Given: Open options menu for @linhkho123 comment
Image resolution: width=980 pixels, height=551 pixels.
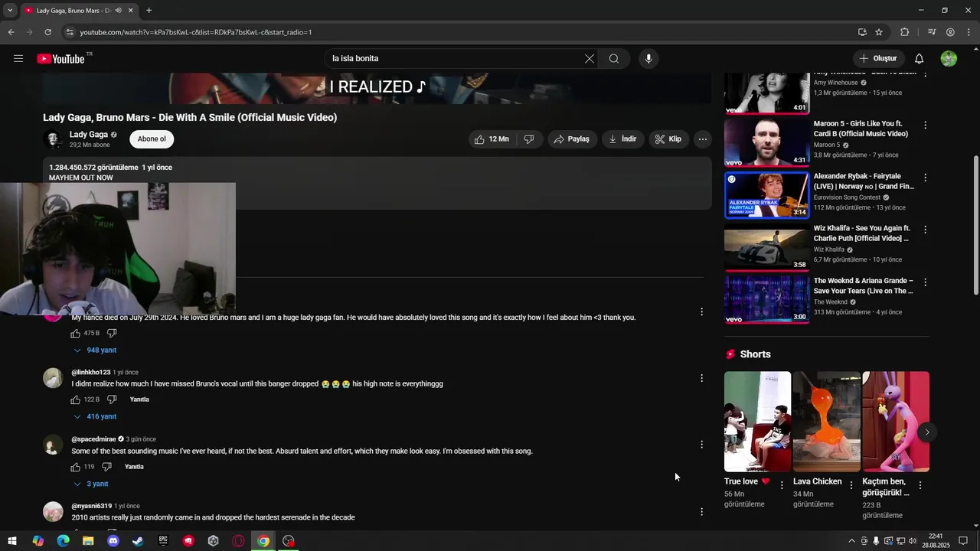Looking at the screenshot, I should [x=701, y=378].
